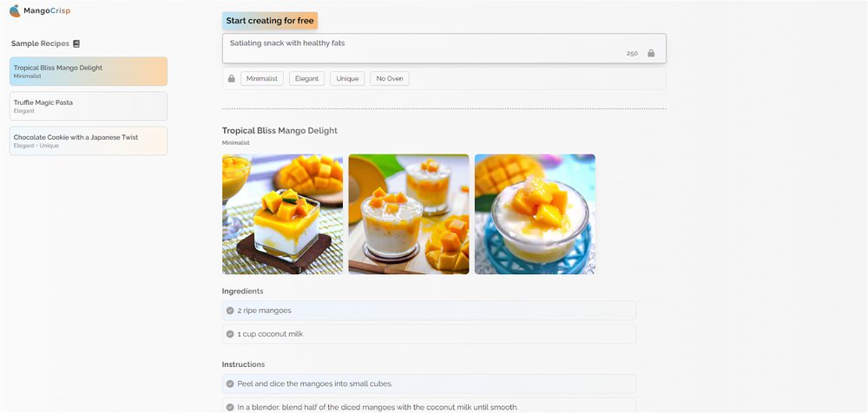
Task: Click the book icon beside Sample Recipes
Action: coord(76,43)
